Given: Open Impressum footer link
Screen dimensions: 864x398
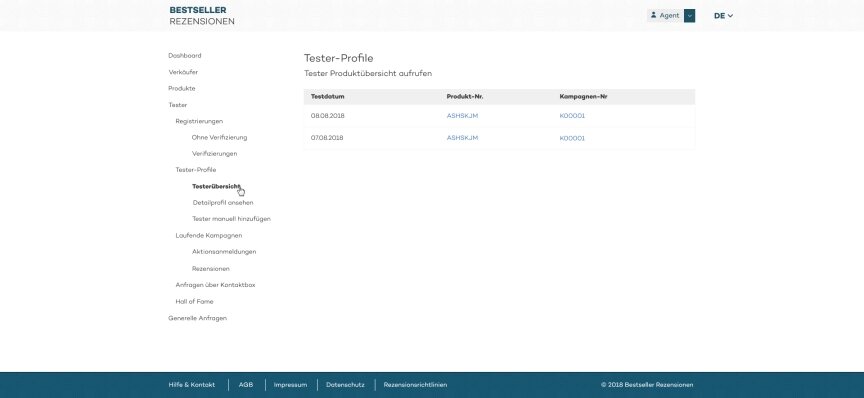Looking at the screenshot, I should tap(290, 385).
